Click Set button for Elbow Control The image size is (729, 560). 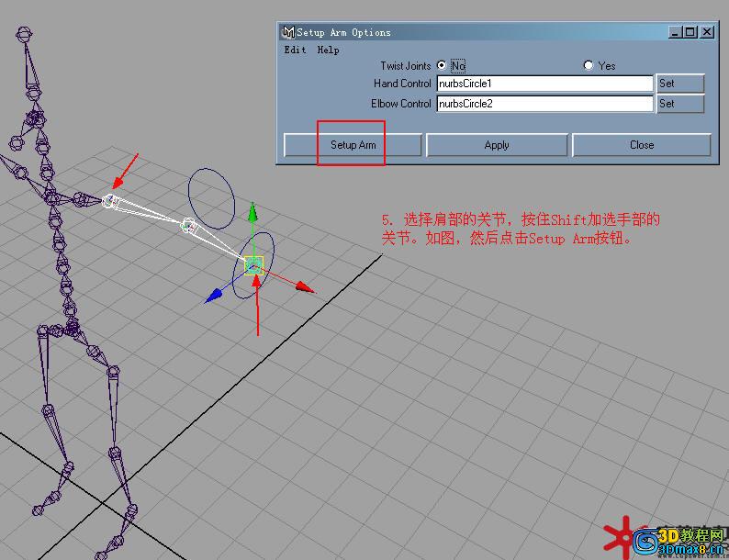click(680, 104)
